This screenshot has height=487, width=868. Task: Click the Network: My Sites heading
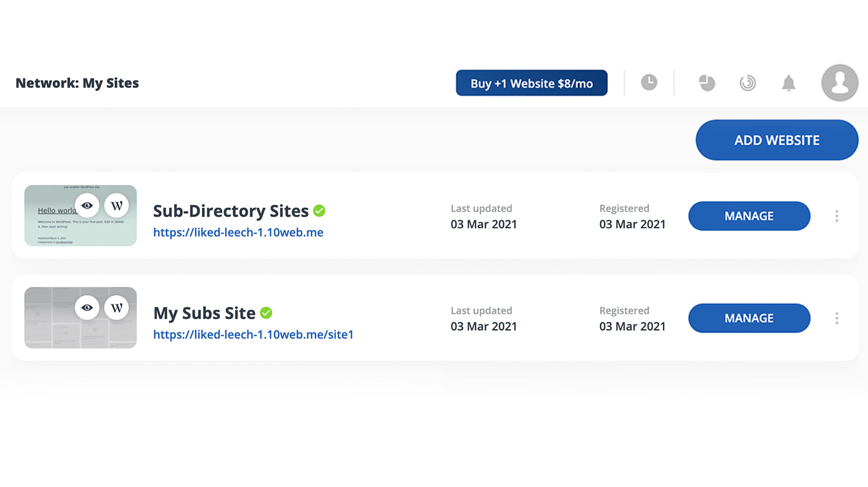click(77, 83)
